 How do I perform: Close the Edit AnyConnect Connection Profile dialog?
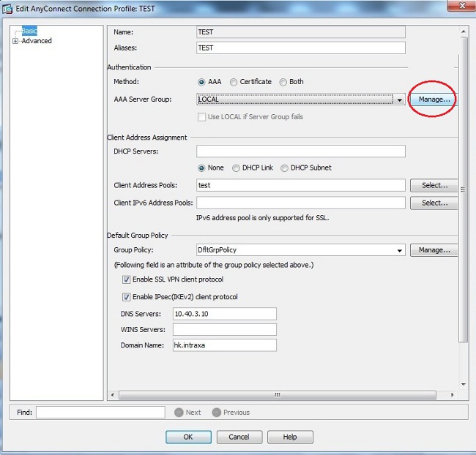point(462,6)
